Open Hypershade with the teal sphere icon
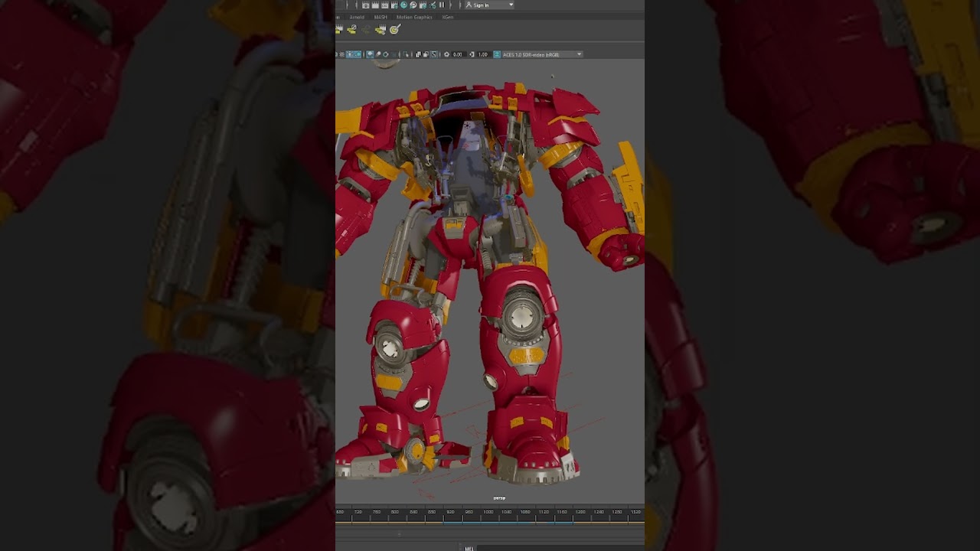This screenshot has height=551, width=980. pos(403,5)
